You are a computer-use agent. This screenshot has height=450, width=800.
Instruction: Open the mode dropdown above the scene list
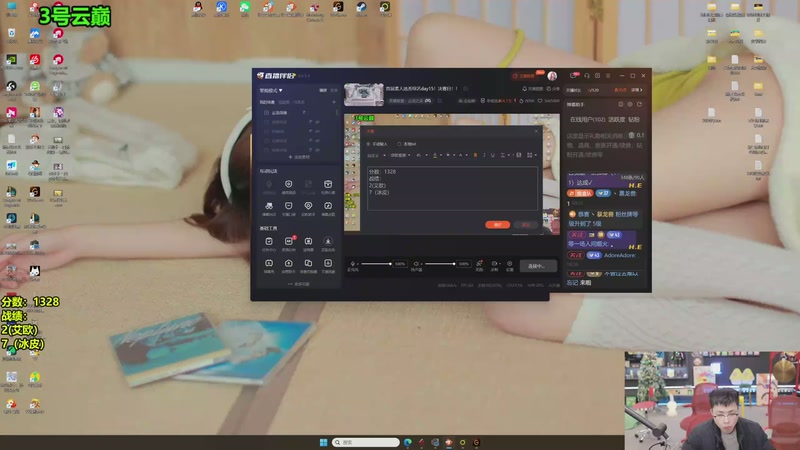click(x=271, y=90)
